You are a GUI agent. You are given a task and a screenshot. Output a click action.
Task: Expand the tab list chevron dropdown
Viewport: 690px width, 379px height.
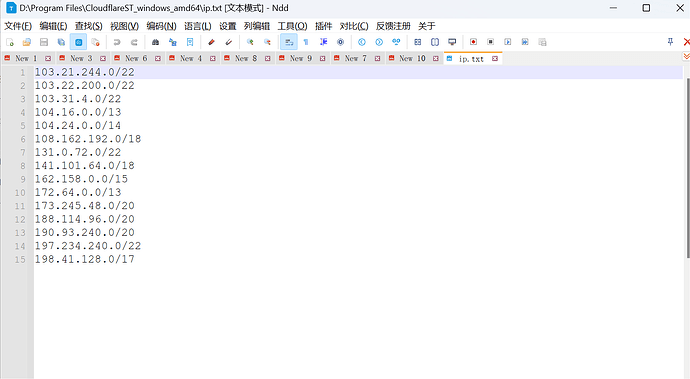click(686, 57)
